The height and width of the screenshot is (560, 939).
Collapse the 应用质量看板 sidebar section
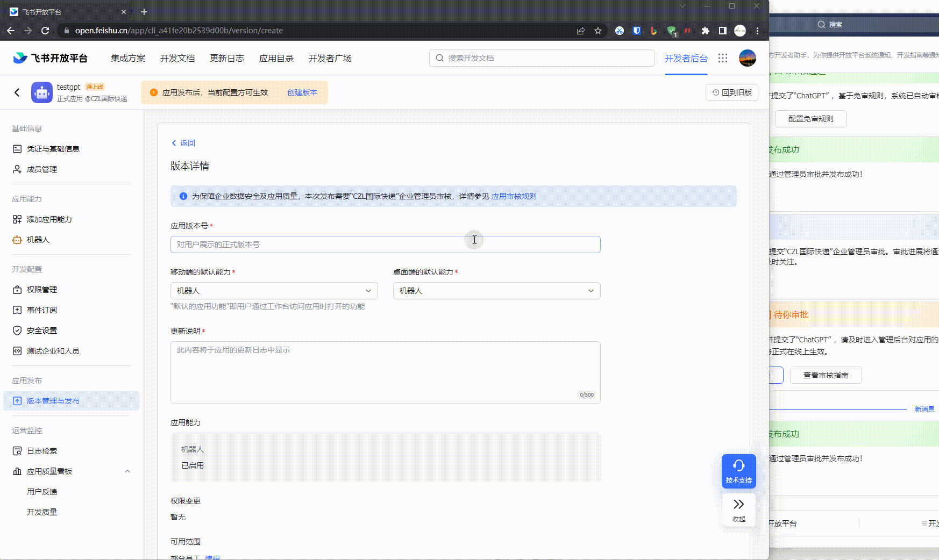click(x=127, y=471)
